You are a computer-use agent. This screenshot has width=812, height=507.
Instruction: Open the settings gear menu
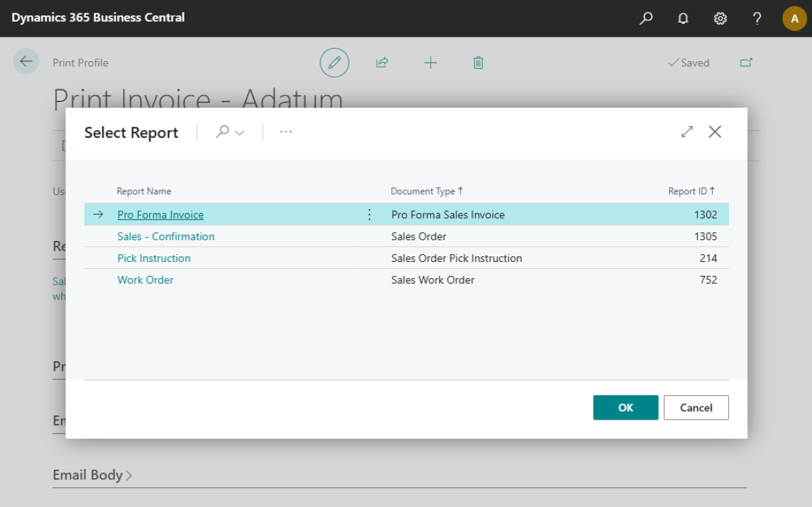point(720,19)
